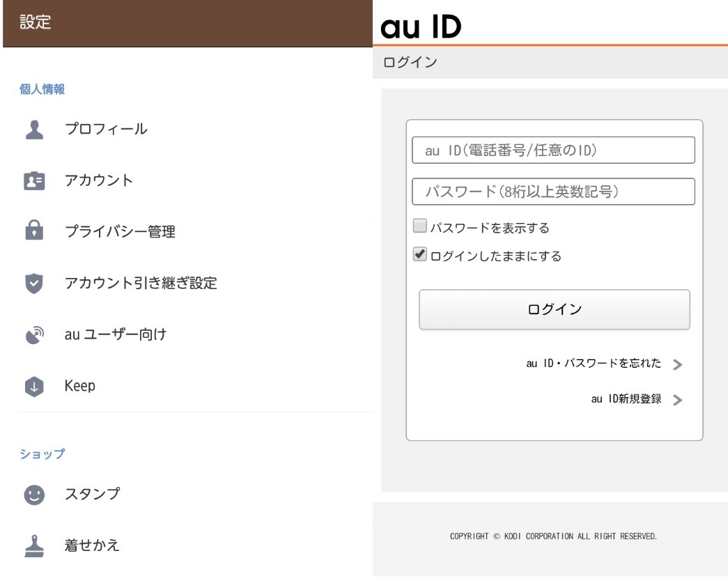The height and width of the screenshot is (581, 728).
Task: Click the 設定 header title
Action: pos(36,22)
